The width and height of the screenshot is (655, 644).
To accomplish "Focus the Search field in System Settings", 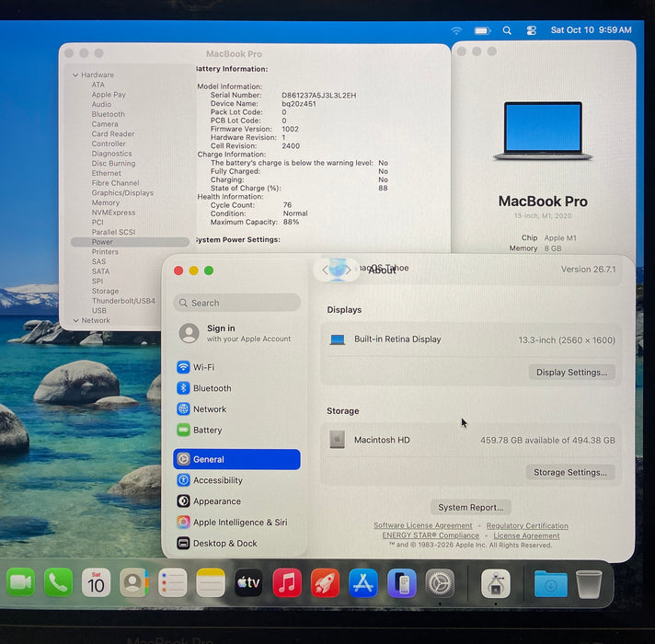I will point(236,303).
